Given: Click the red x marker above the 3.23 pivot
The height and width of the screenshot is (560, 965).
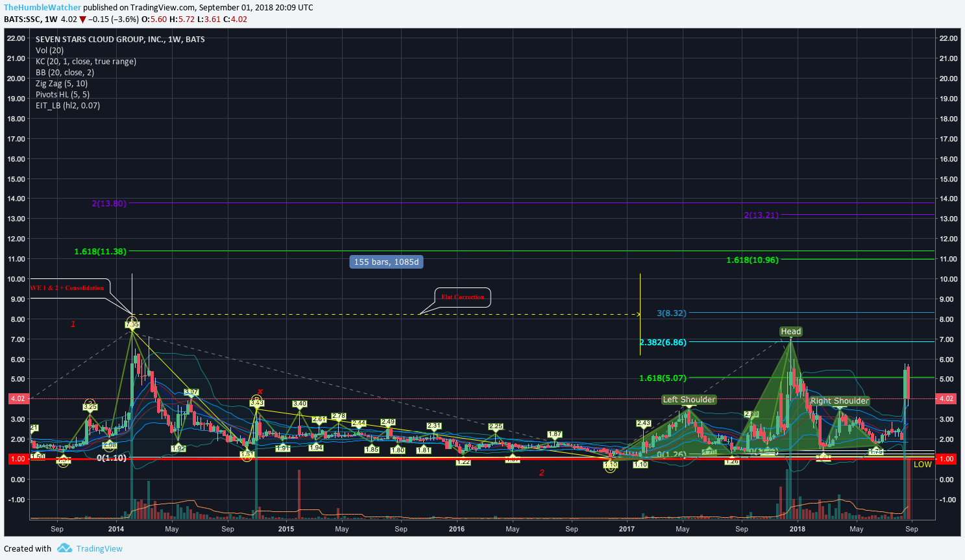Looking at the screenshot, I should (x=260, y=392).
